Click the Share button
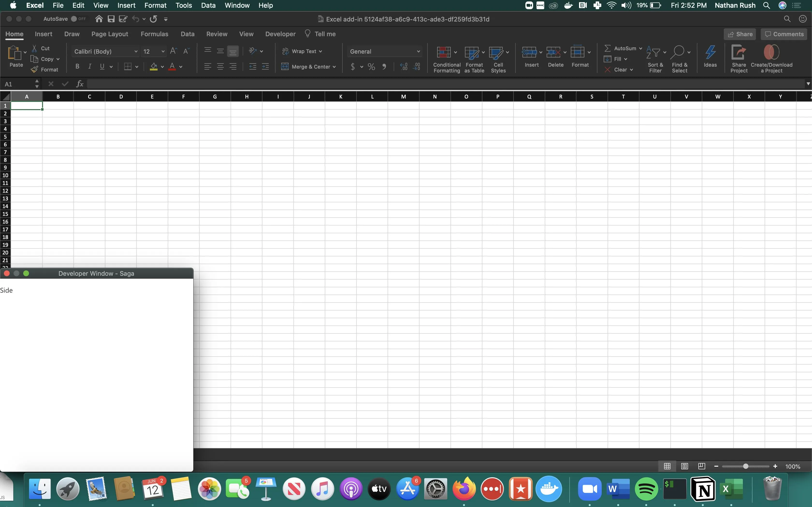This screenshot has width=812, height=507. [740, 34]
